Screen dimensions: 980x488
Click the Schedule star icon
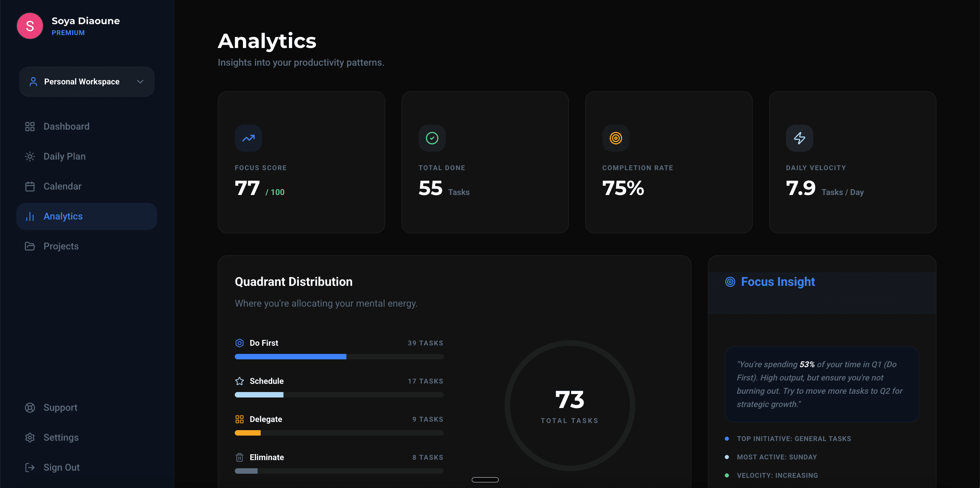239,381
